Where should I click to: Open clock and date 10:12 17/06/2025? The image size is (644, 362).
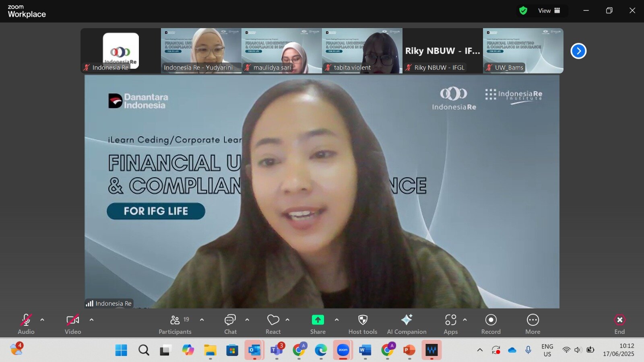619,350
